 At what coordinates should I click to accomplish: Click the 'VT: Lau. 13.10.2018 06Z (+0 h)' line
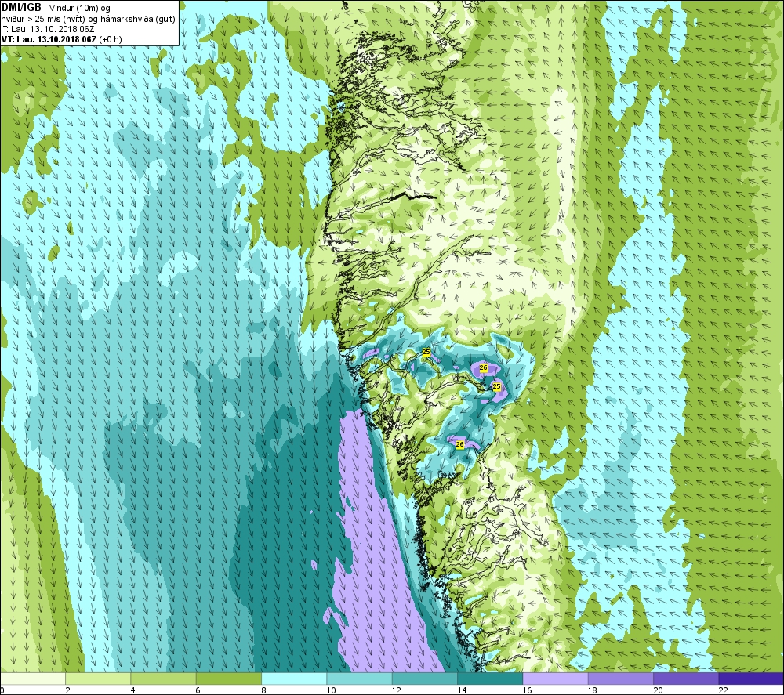pos(61,39)
